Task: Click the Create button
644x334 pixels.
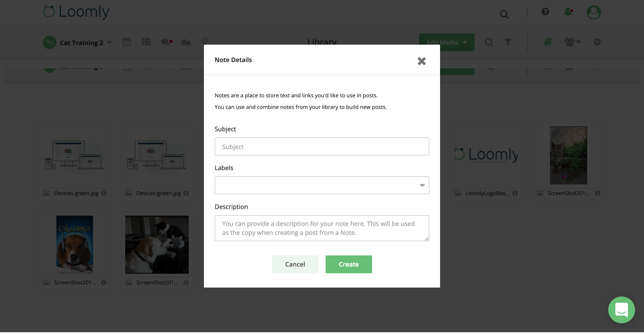Action: (349, 264)
